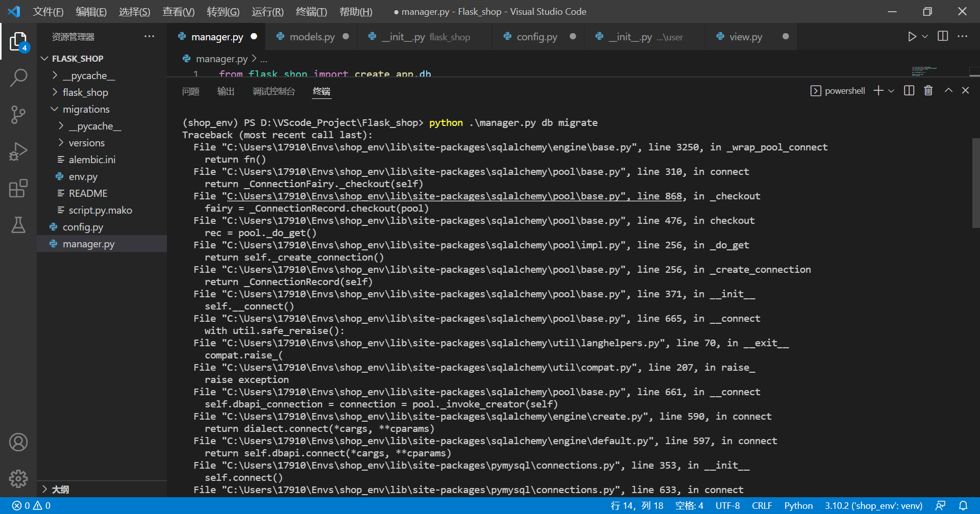The image size is (980, 514).
Task: Close the terminal panel
Action: click(x=965, y=90)
